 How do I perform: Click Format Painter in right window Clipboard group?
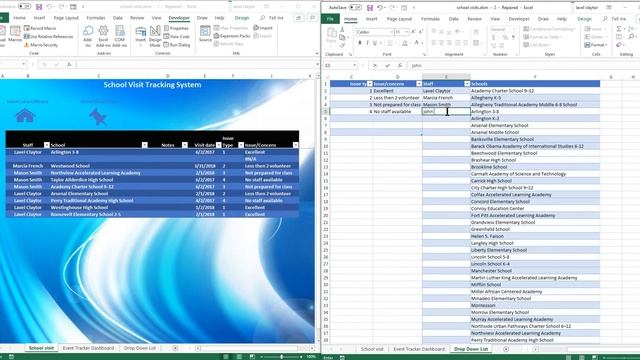pyautogui.click(x=342, y=45)
